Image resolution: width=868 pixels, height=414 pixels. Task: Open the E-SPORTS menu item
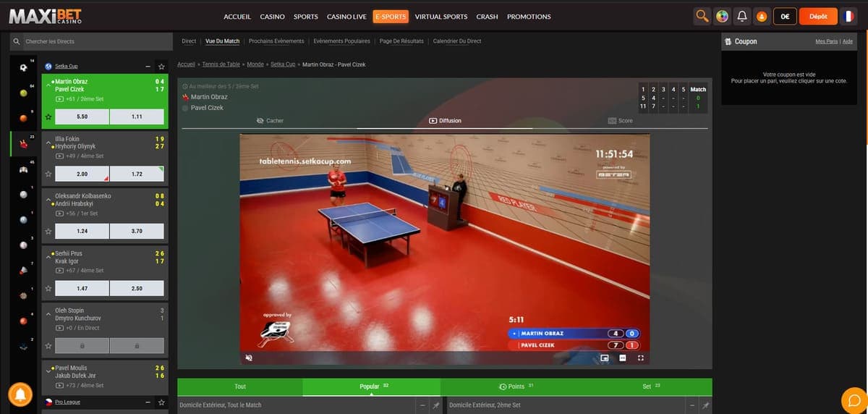pos(391,16)
